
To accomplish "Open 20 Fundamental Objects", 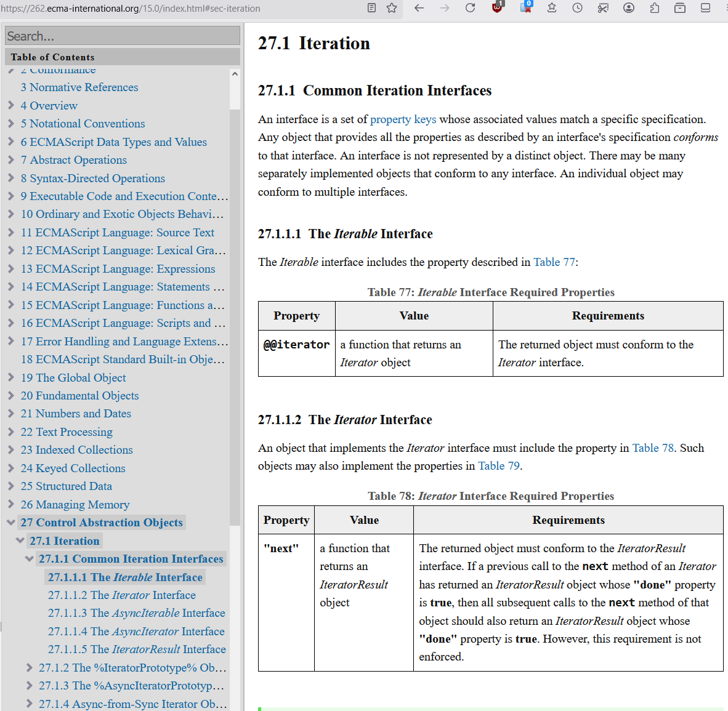I will (x=79, y=395).
